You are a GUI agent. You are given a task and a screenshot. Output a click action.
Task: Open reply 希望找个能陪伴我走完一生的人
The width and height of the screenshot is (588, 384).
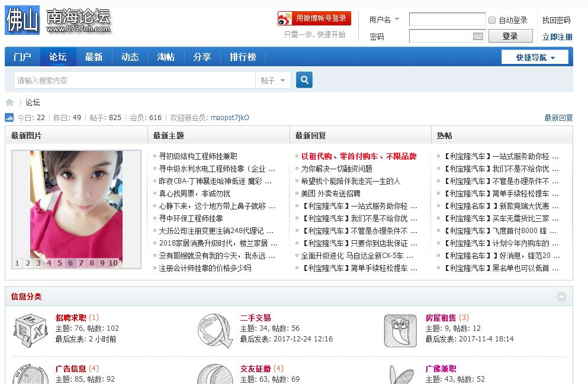coord(351,181)
